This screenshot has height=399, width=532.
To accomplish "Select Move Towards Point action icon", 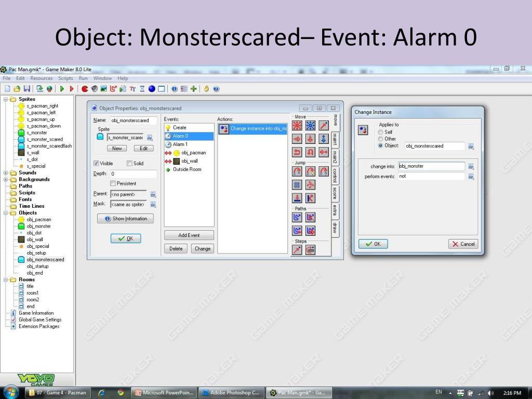I will click(324, 126).
